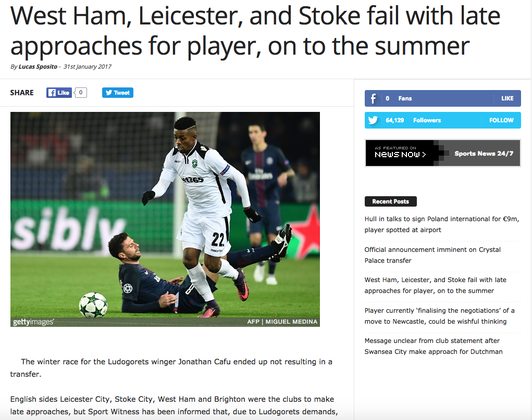Open Crystal Palace transfer announcement post
Viewport: 532px width, 420px height.
(x=432, y=255)
